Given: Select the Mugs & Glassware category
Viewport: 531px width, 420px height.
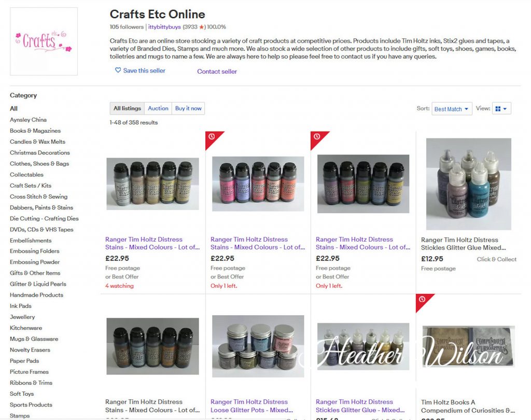Looking at the screenshot, I should pos(34,339).
